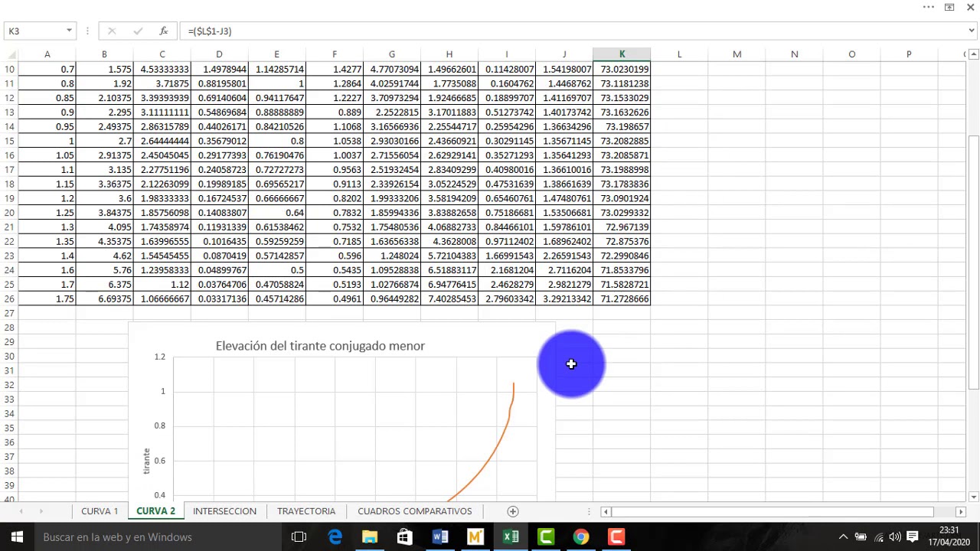Open the red Camtasia recorder taskbar icon
The width and height of the screenshot is (980, 551).
point(616,537)
